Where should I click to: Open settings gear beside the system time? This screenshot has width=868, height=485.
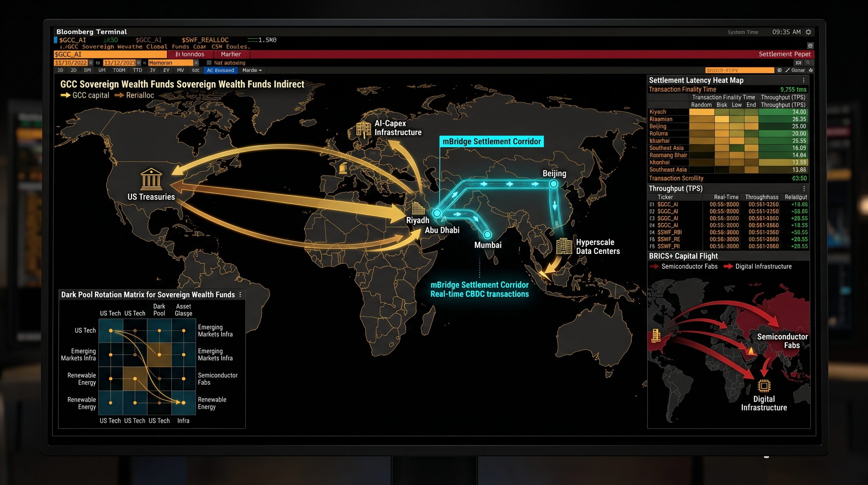808,32
